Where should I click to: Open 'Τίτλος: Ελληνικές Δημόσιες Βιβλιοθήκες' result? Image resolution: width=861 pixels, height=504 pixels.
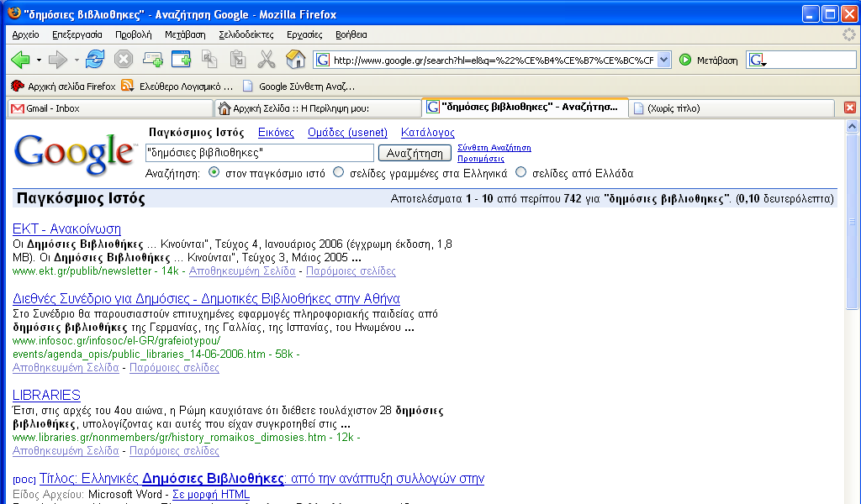coord(261,478)
